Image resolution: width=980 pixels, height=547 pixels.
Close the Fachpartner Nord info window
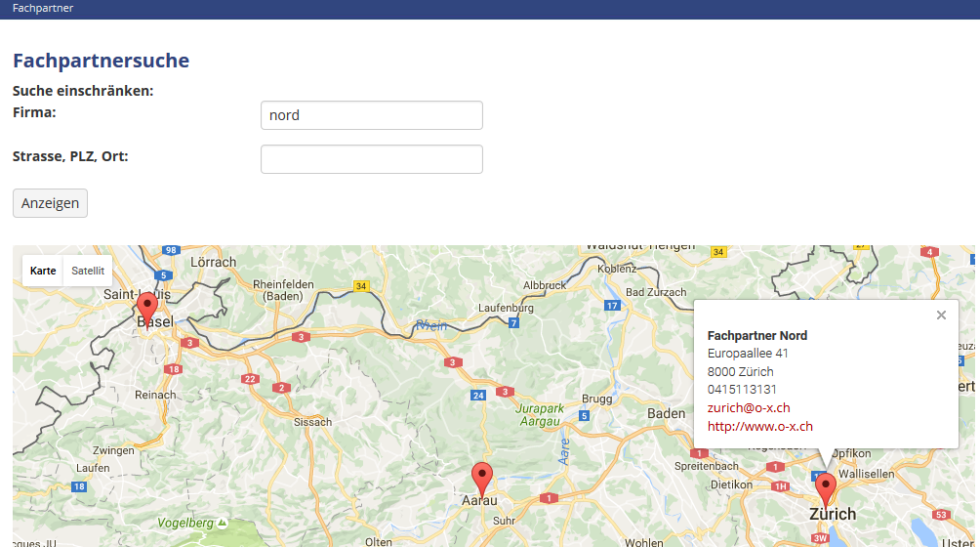[x=941, y=316]
